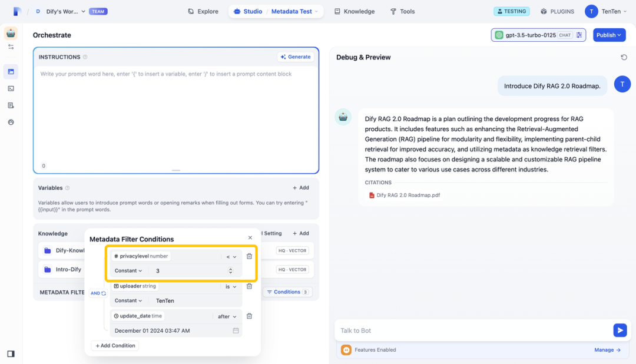
Task: Click the Talk to Bot input field
Action: [x=473, y=331]
